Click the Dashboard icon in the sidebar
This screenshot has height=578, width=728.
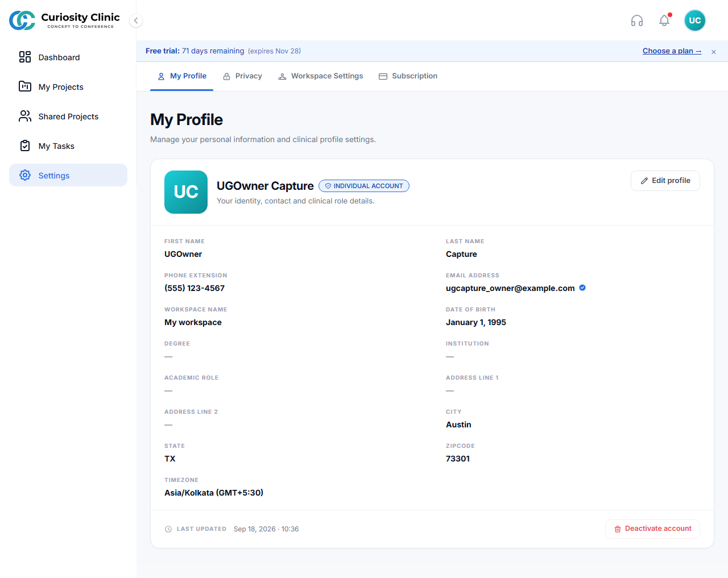(x=25, y=57)
